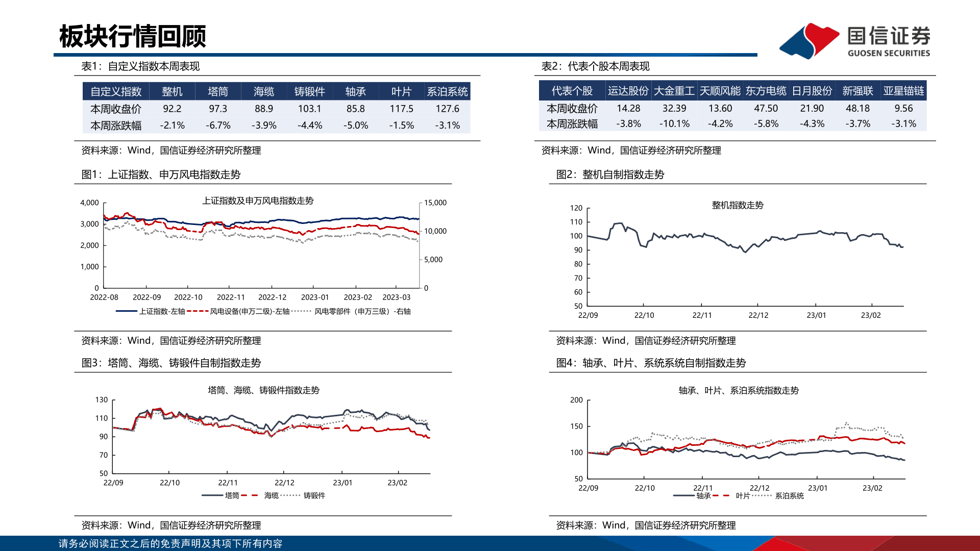Click the weekly change value -5.0%
This screenshot has height=551, width=980.
click(356, 126)
